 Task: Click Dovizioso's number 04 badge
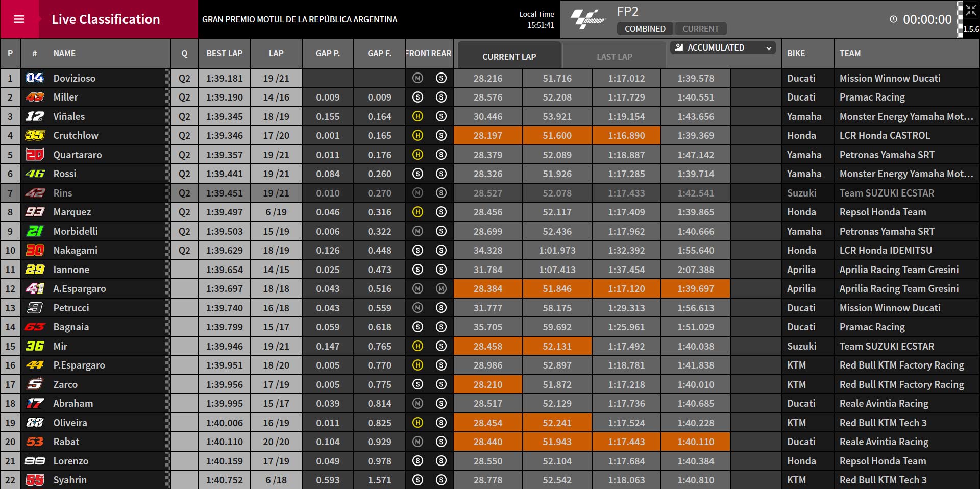click(35, 78)
